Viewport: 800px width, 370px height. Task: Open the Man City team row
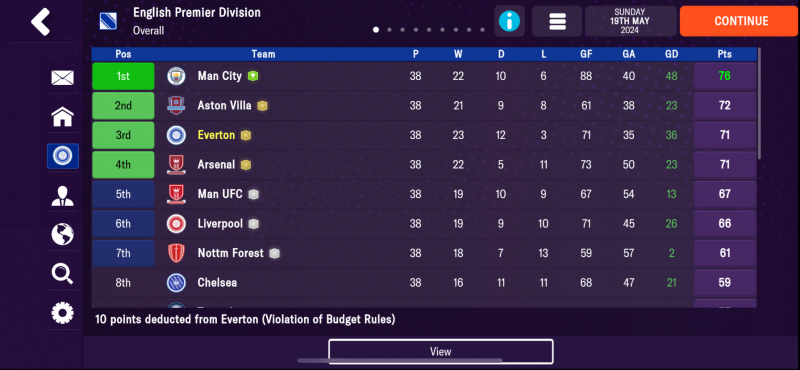click(x=424, y=76)
